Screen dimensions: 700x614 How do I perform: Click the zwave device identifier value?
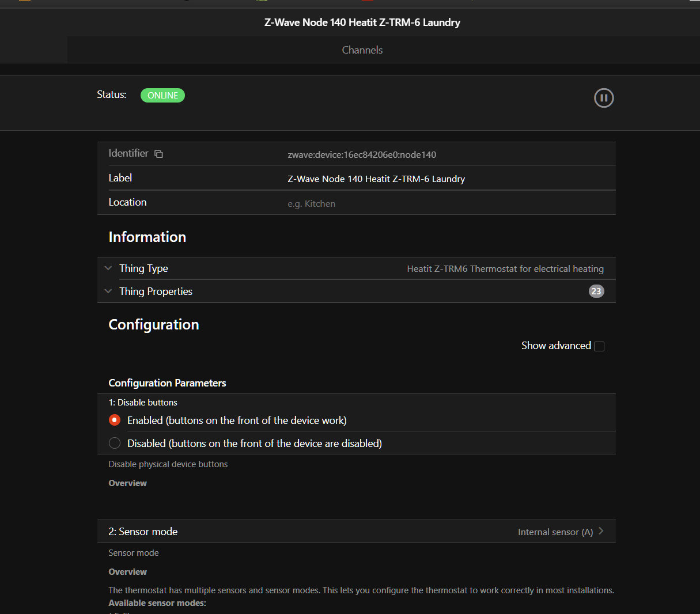[x=362, y=155]
